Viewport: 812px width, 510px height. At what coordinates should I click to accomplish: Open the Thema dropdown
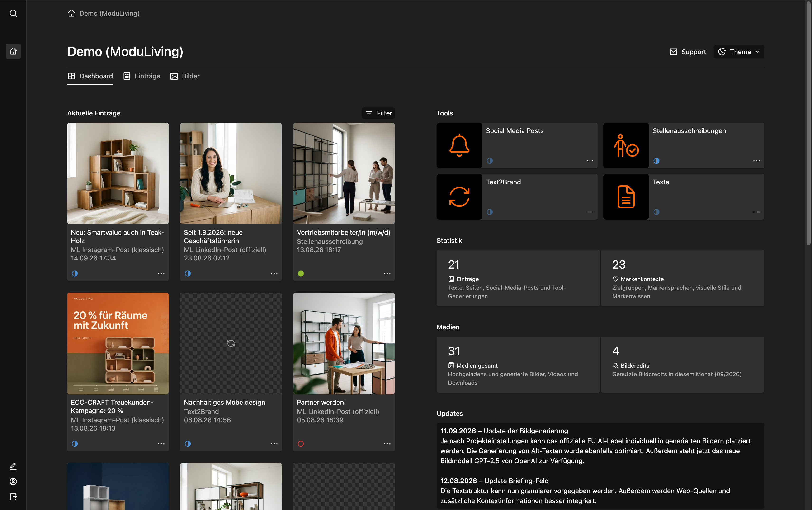point(739,52)
